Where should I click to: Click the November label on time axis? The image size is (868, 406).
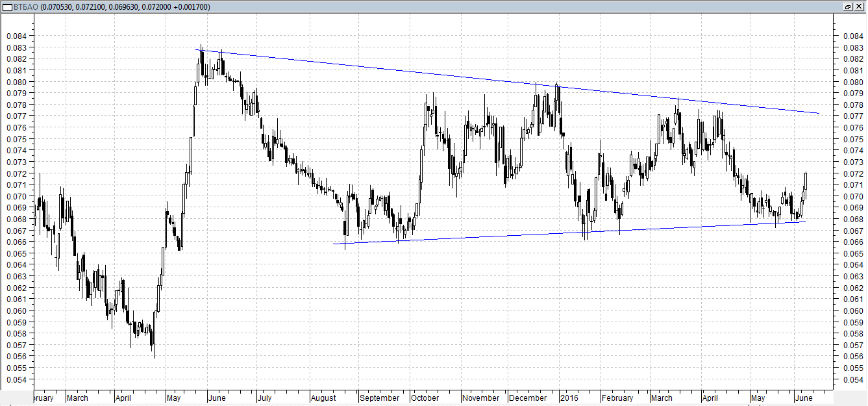(x=482, y=398)
